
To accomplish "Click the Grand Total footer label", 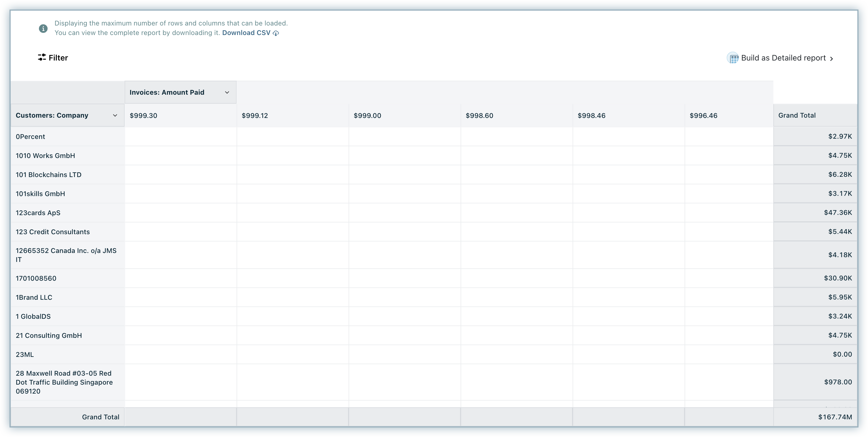I will point(101,417).
